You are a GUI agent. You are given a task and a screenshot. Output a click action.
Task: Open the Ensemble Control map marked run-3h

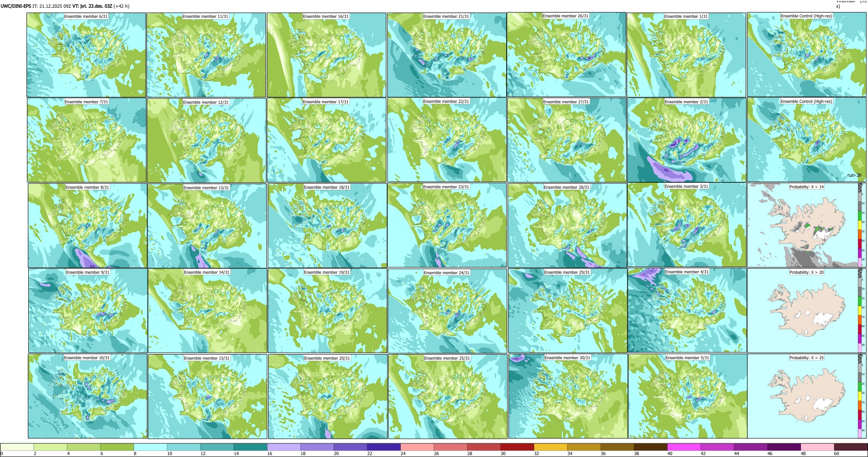(x=807, y=140)
